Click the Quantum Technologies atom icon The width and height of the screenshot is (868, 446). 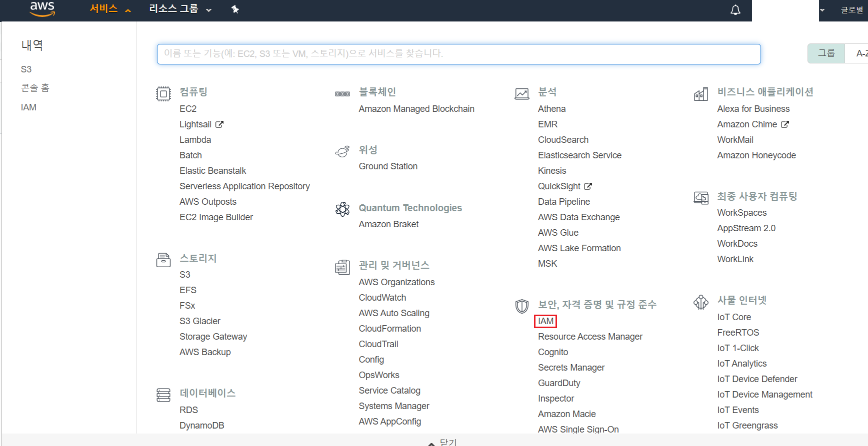342,209
